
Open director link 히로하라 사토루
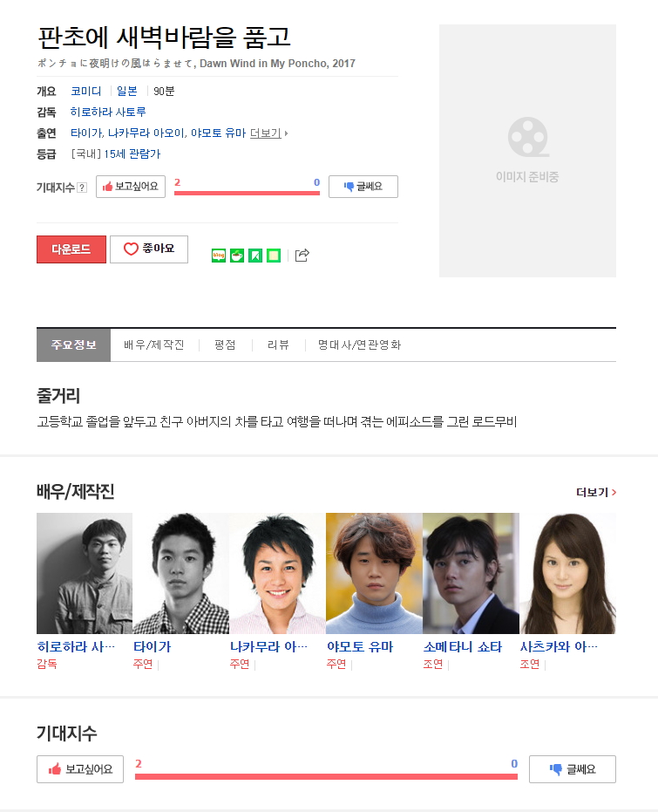108,112
